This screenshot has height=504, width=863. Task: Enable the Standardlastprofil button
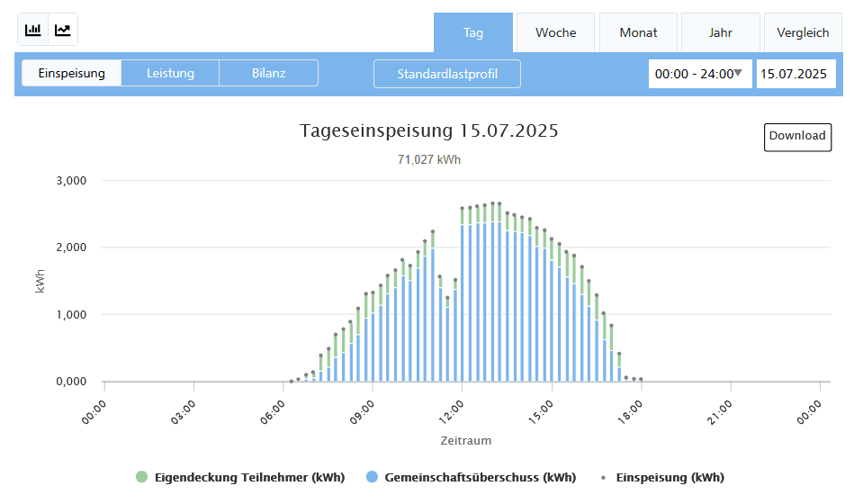pos(447,74)
